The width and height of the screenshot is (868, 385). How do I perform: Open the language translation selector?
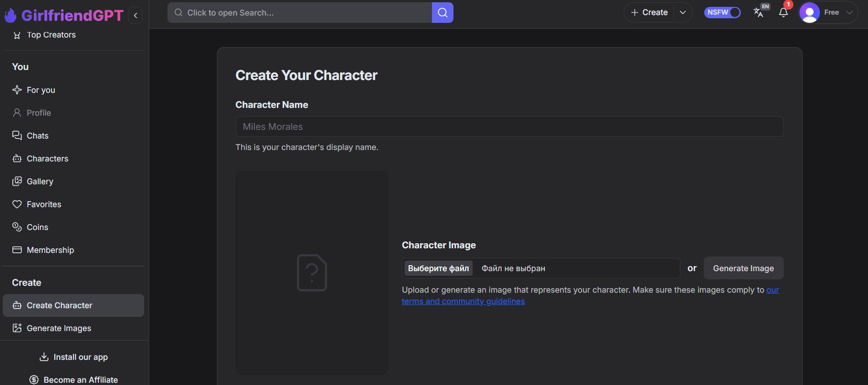click(759, 12)
